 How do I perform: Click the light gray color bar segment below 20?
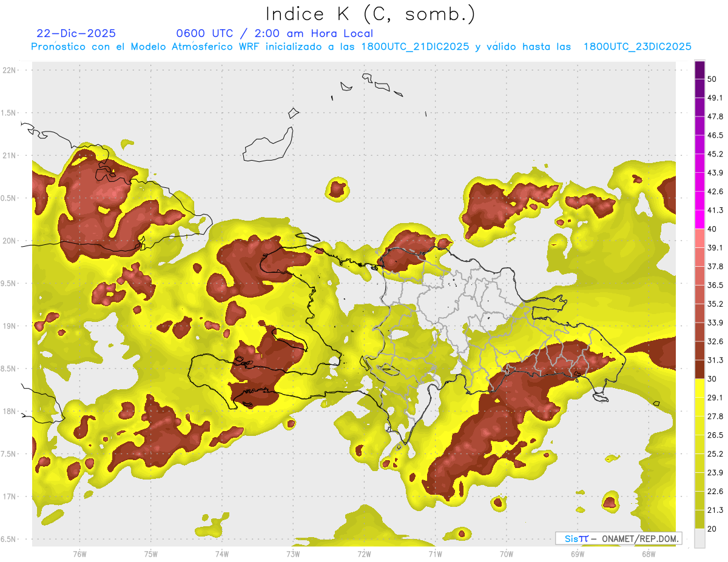coord(699,538)
